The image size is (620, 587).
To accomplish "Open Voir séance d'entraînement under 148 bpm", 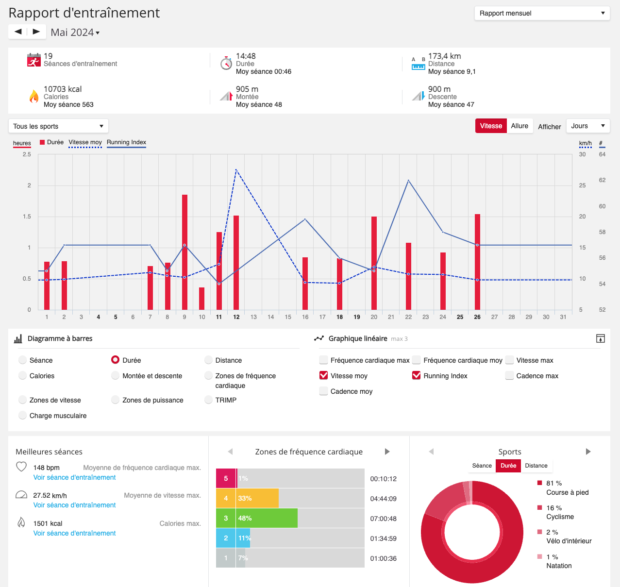I will pos(74,477).
